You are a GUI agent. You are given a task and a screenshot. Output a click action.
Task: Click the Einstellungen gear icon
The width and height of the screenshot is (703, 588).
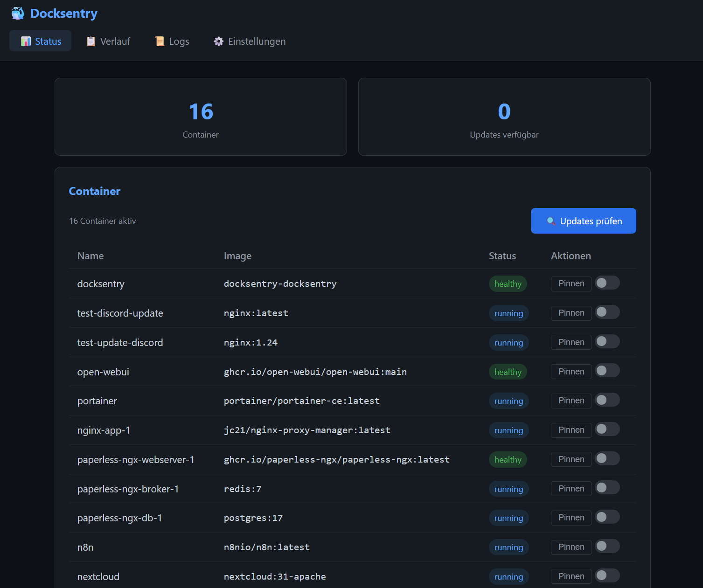pos(219,42)
